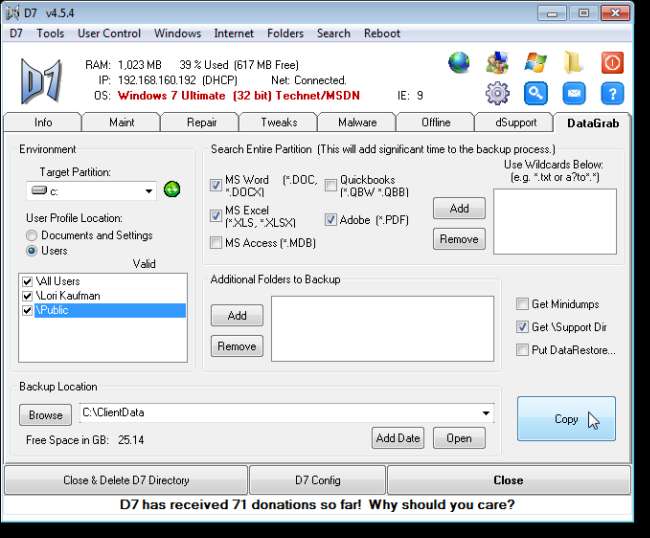The height and width of the screenshot is (538, 650).
Task: Click the bottom Close button
Action: (x=509, y=480)
